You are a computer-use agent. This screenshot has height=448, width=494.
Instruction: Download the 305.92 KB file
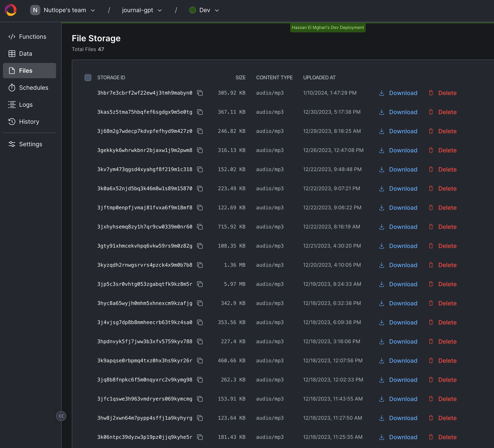(398, 93)
